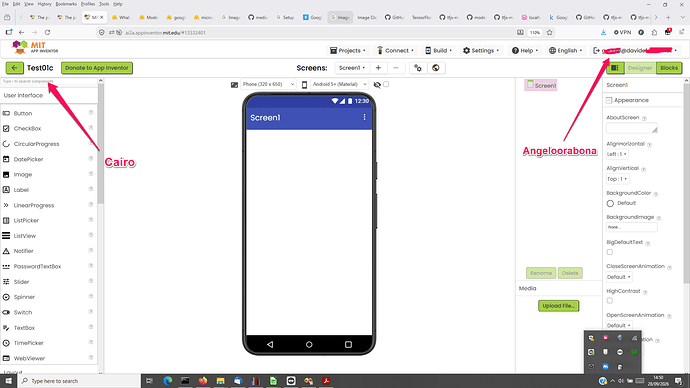This screenshot has width=690, height=388.
Task: Click the AboutScreen help icon
Action: [x=644, y=118]
